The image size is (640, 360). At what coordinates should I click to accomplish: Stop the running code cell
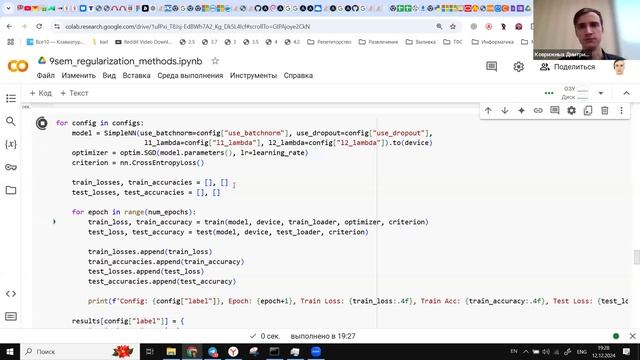point(42,123)
